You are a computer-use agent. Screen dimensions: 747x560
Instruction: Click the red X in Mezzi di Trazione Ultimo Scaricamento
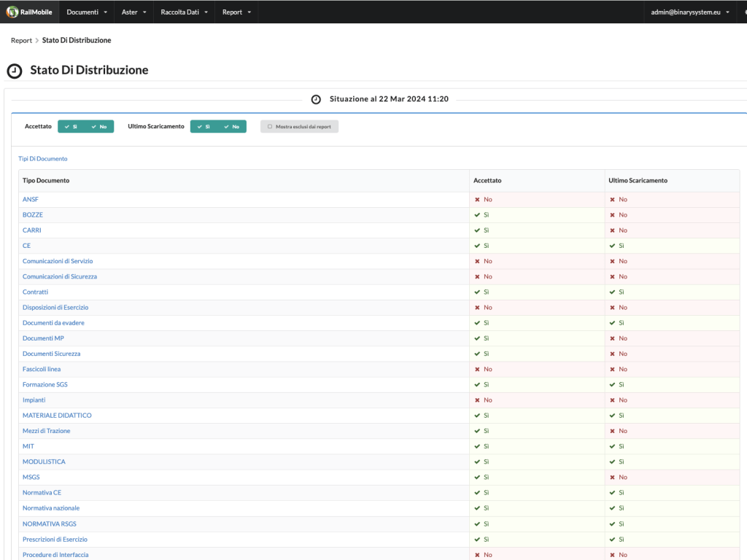click(x=612, y=431)
